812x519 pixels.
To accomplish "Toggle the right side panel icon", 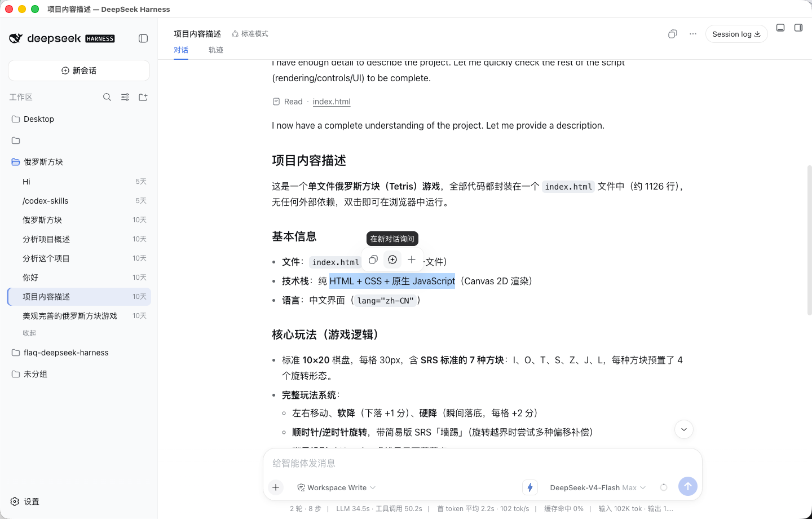I will click(798, 28).
